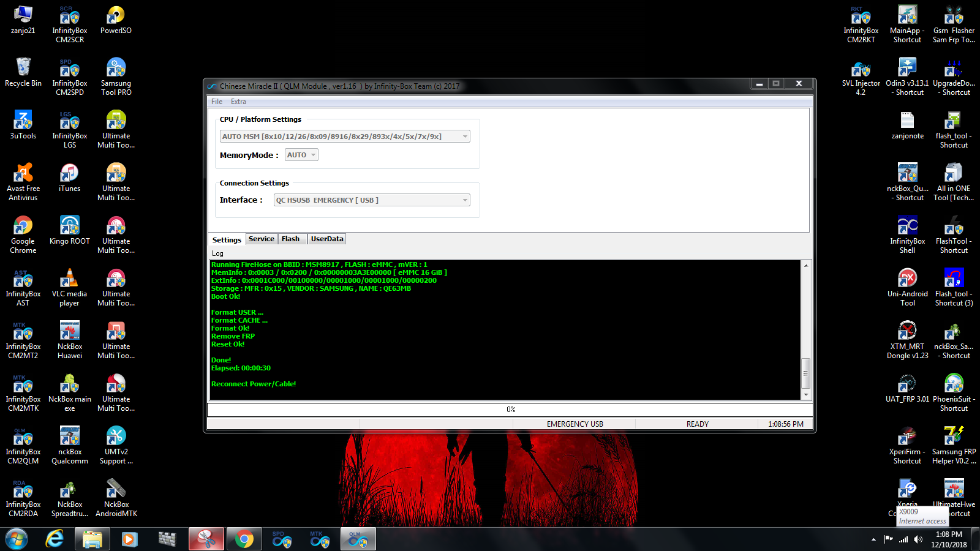Select the InfinityBox CM2QLM desktop icon
980x551 pixels.
pos(23,446)
